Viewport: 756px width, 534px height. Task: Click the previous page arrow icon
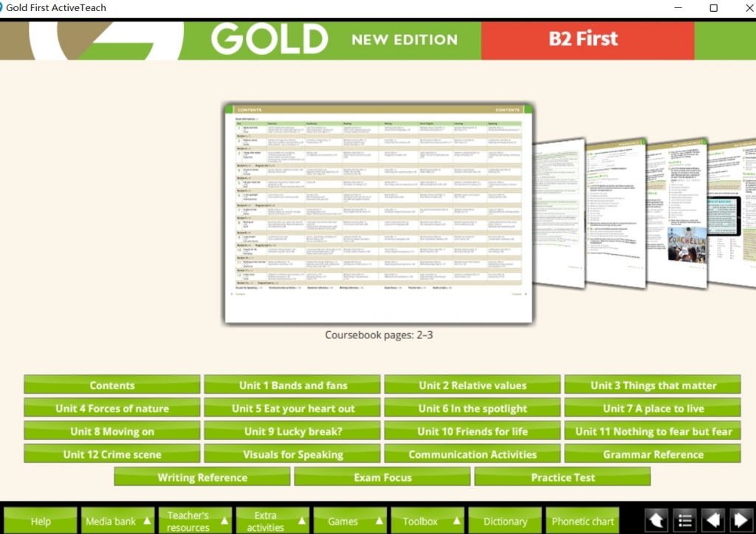[713, 521]
